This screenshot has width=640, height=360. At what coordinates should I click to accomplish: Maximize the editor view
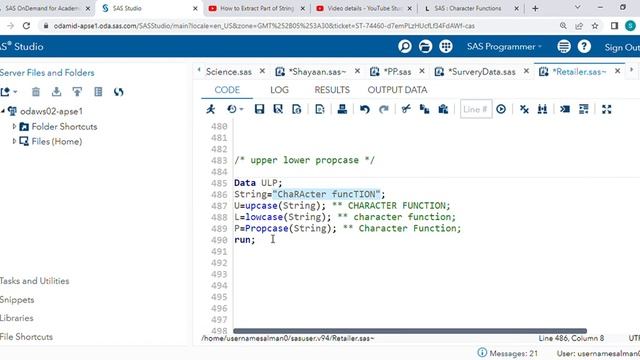coord(607,109)
